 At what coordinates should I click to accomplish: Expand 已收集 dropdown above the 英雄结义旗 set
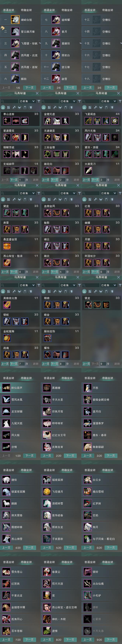[27, 285]
